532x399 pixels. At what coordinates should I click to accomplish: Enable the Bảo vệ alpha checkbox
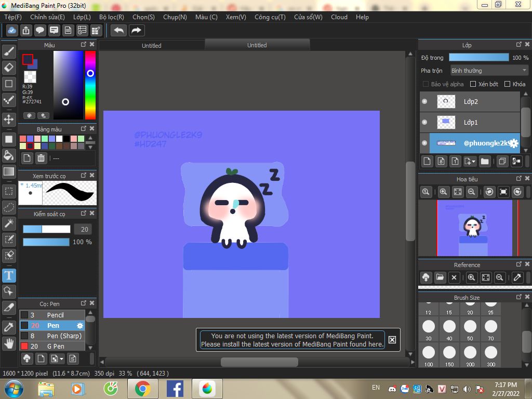425,84
